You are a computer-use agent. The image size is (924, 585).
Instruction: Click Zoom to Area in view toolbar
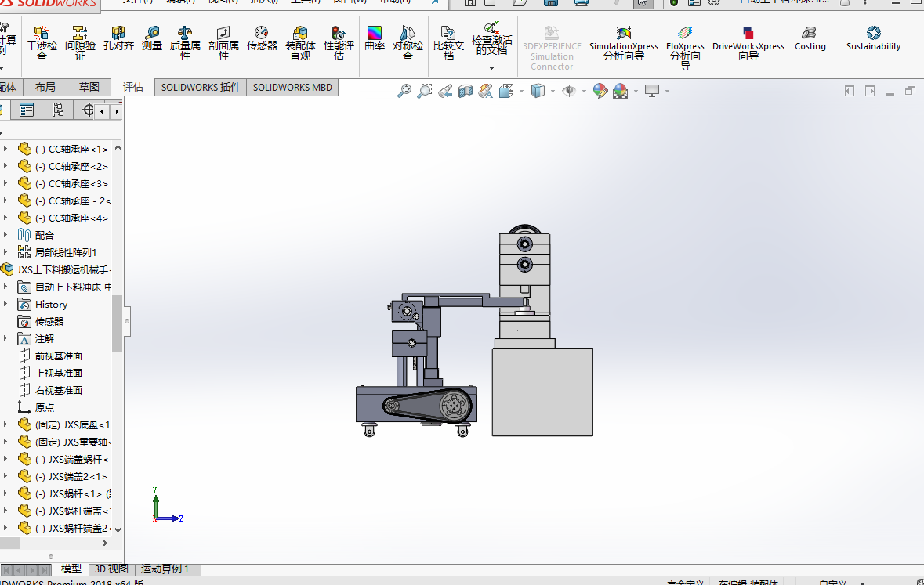pyautogui.click(x=424, y=91)
